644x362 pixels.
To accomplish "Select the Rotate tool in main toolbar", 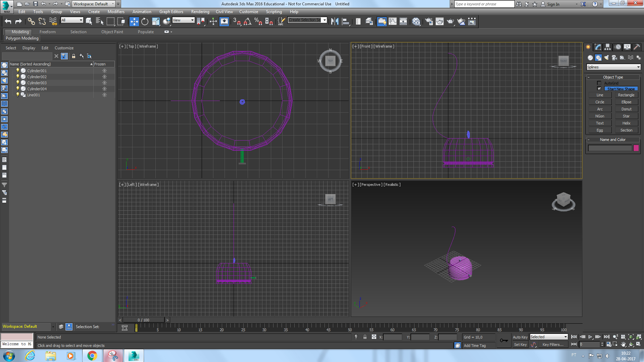I will (145, 22).
